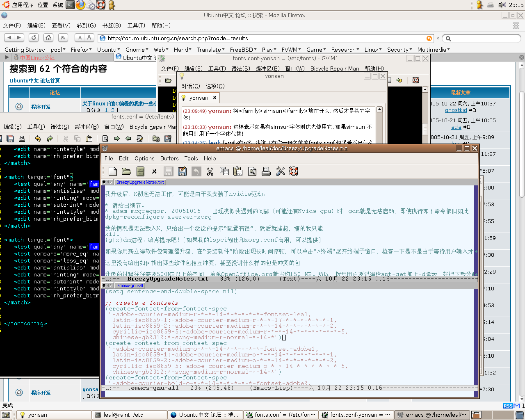Image resolution: width=525 pixels, height=420 pixels.
Task: Click the Save As pencil-floppy icon in Emacs
Action: (182, 171)
